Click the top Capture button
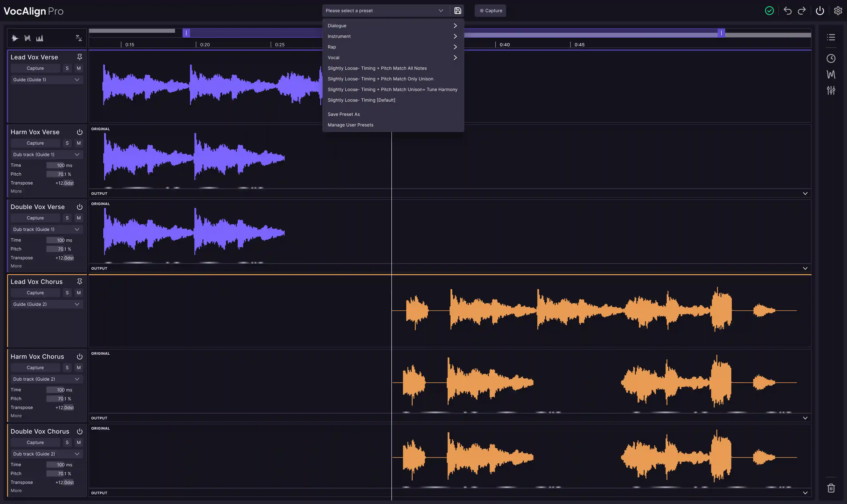 click(x=490, y=11)
